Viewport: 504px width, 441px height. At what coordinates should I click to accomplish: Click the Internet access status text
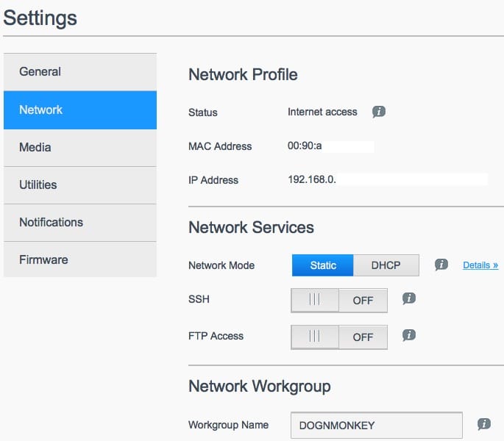[x=322, y=112]
